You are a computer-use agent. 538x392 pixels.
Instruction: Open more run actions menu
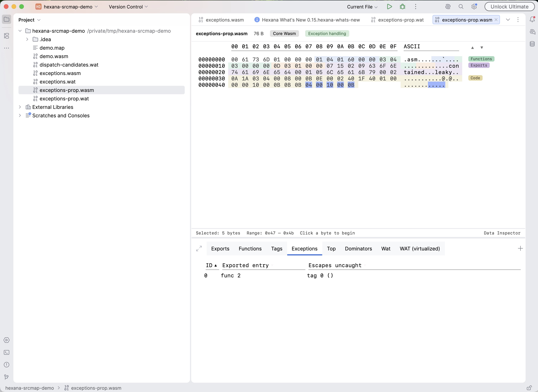click(416, 7)
